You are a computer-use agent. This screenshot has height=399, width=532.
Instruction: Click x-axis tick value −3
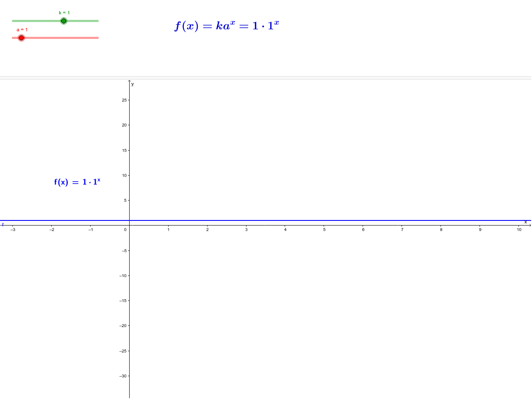point(13,229)
